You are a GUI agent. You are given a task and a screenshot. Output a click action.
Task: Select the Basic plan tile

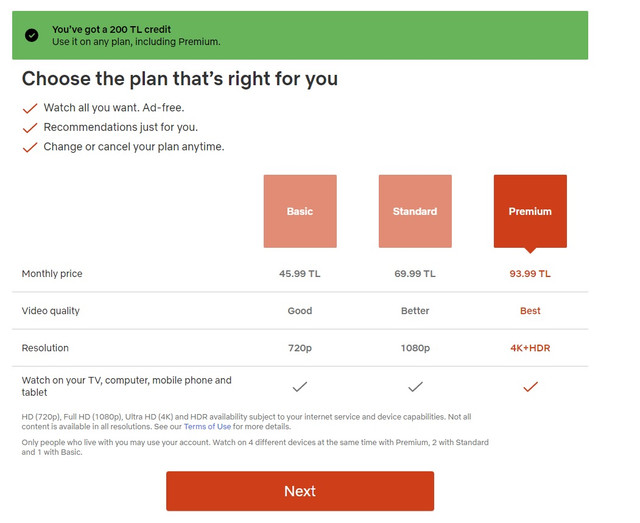[300, 211]
